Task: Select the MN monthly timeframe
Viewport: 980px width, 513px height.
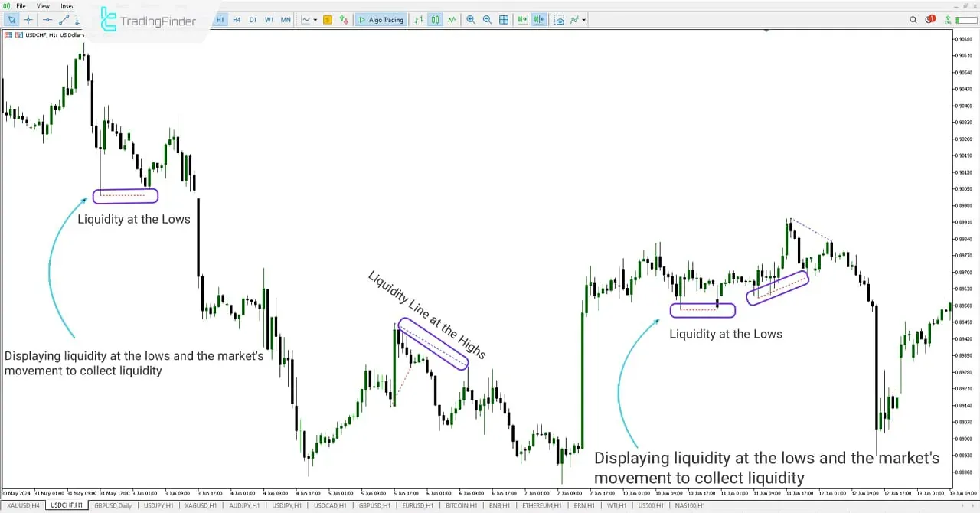Action: pos(286,20)
